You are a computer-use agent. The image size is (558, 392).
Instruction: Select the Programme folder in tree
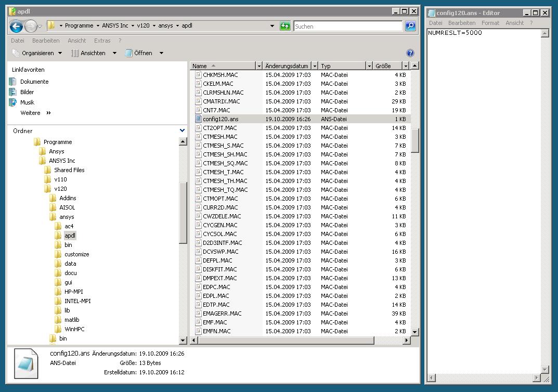pyautogui.click(x=58, y=142)
